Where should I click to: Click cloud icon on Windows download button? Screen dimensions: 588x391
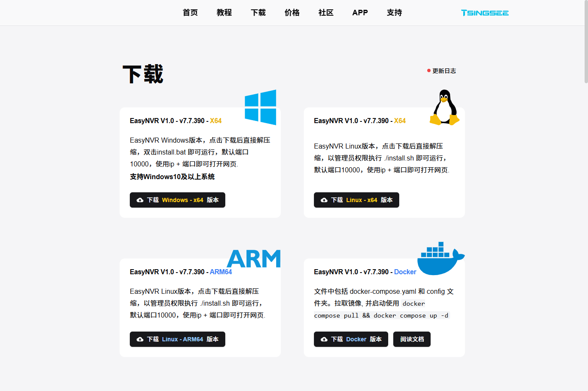click(x=140, y=200)
